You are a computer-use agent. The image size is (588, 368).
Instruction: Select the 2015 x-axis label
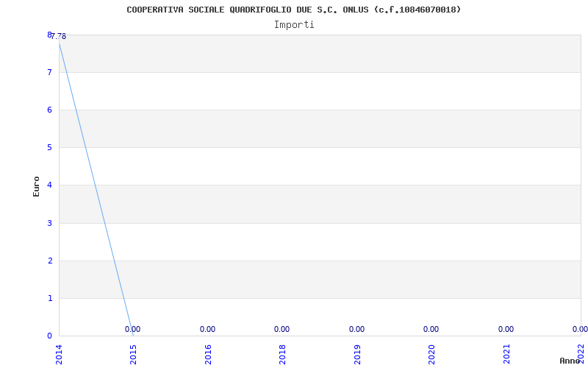pos(133,355)
